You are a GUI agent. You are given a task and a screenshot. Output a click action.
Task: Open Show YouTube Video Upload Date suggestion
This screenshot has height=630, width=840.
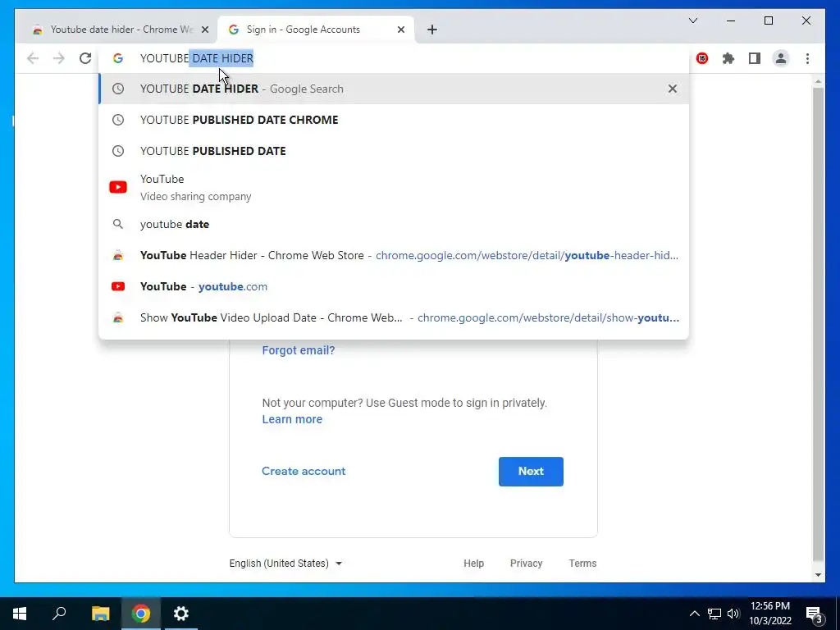tap(394, 317)
